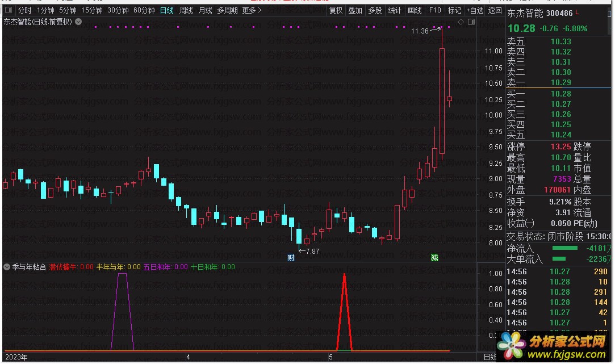Click the 11.36 high price label
Image resolution: width=615 pixels, height=364 pixels.
(420, 31)
